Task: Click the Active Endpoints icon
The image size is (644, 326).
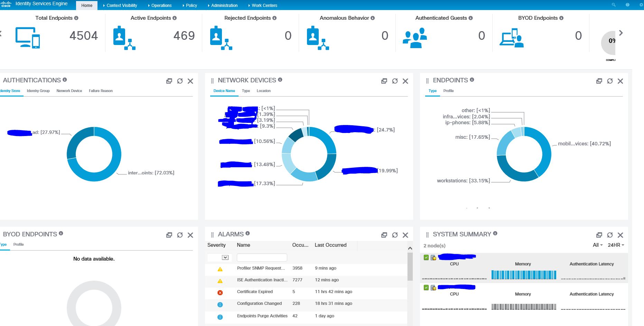Action: click(124, 38)
